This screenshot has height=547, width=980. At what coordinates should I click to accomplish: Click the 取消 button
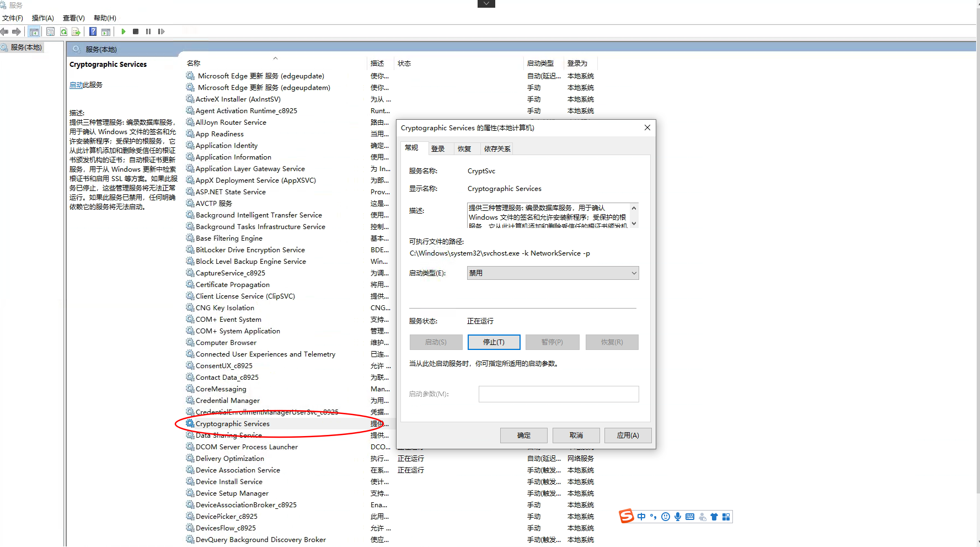(x=576, y=436)
